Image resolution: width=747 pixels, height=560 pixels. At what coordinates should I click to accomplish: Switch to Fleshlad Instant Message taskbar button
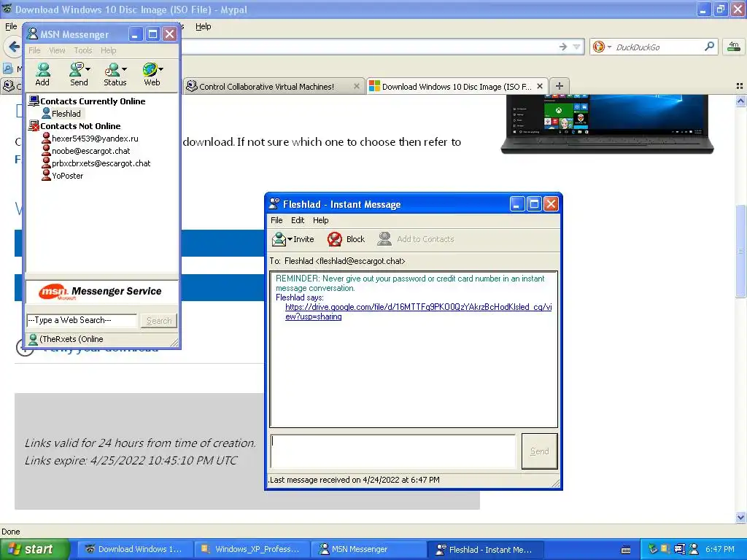[x=486, y=550]
